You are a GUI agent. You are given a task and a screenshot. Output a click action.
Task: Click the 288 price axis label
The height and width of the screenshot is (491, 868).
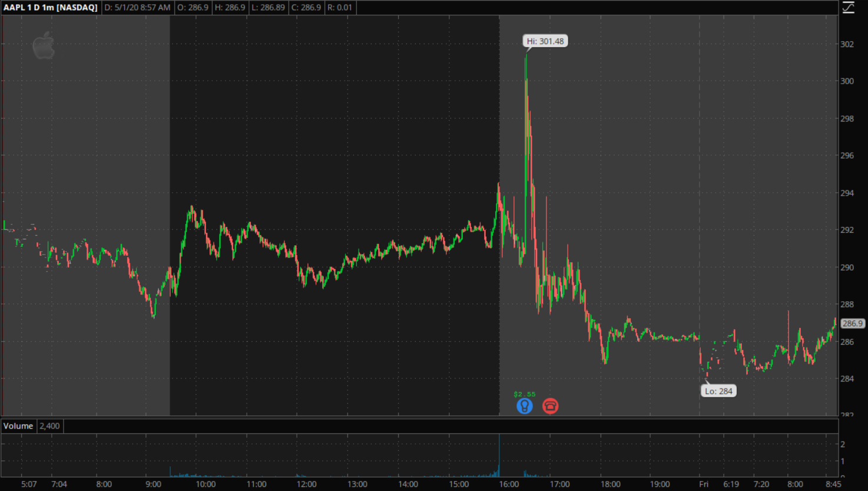point(847,305)
